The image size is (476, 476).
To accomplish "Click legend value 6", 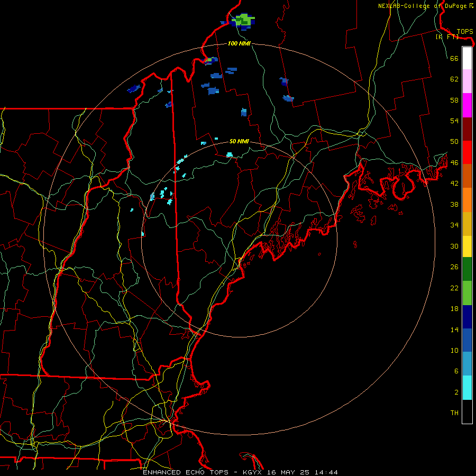I will [x=456, y=371].
